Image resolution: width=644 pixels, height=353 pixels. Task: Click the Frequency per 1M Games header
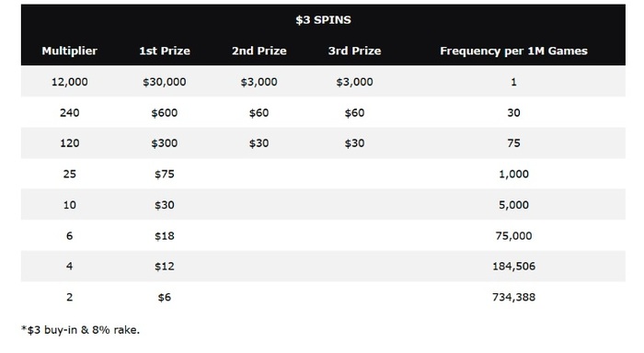(x=513, y=51)
